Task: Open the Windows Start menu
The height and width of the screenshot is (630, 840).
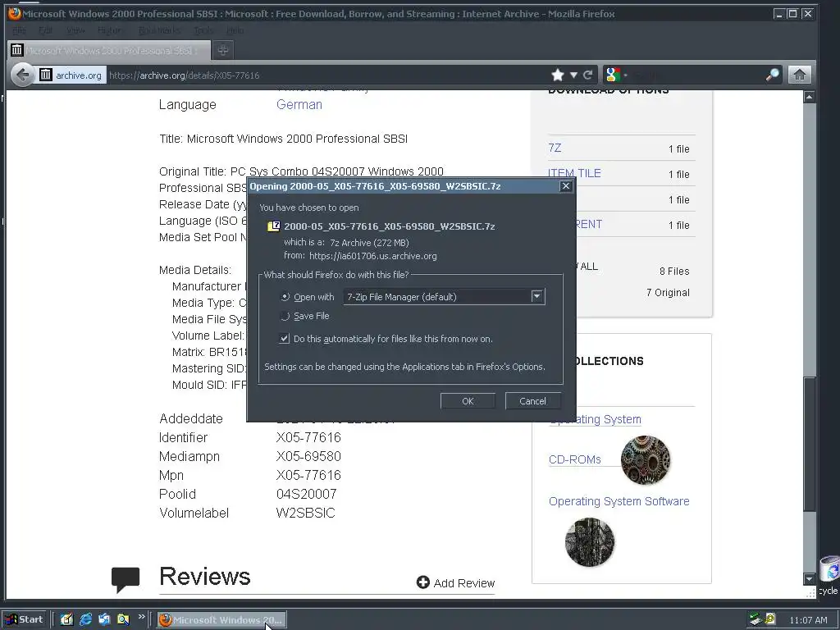Action: pyautogui.click(x=25, y=619)
